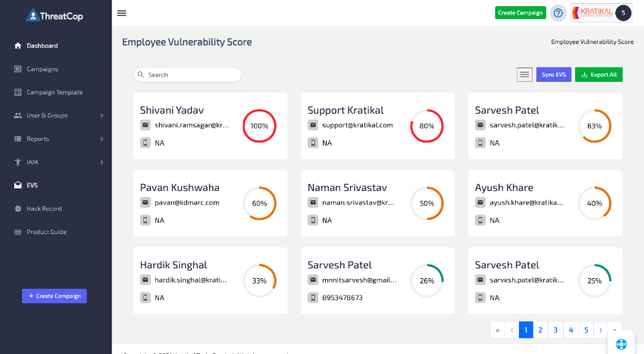This screenshot has height=354, width=644.
Task: Go to pagination page 3
Action: pos(555,330)
